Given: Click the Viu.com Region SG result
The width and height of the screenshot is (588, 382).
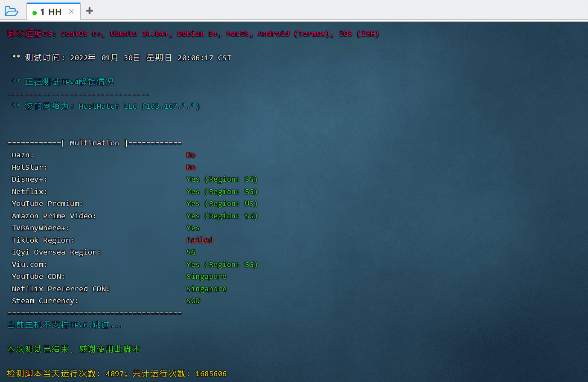Looking at the screenshot, I should pyautogui.click(x=222, y=265).
